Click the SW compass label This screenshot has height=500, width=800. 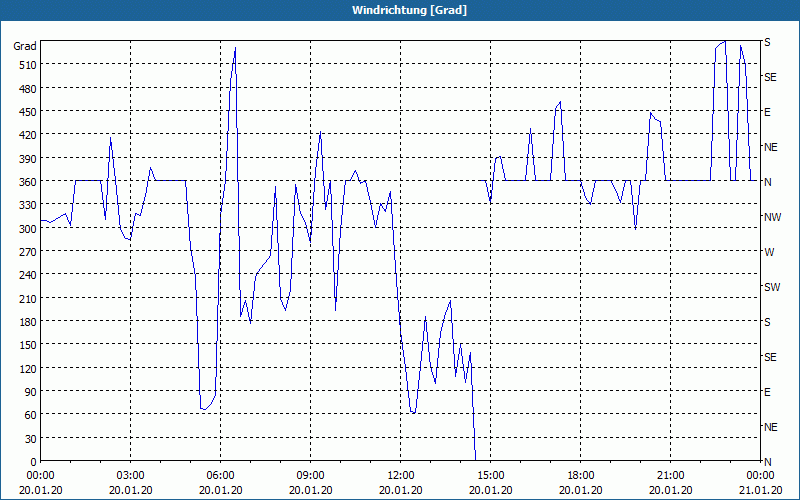pyautogui.click(x=772, y=287)
